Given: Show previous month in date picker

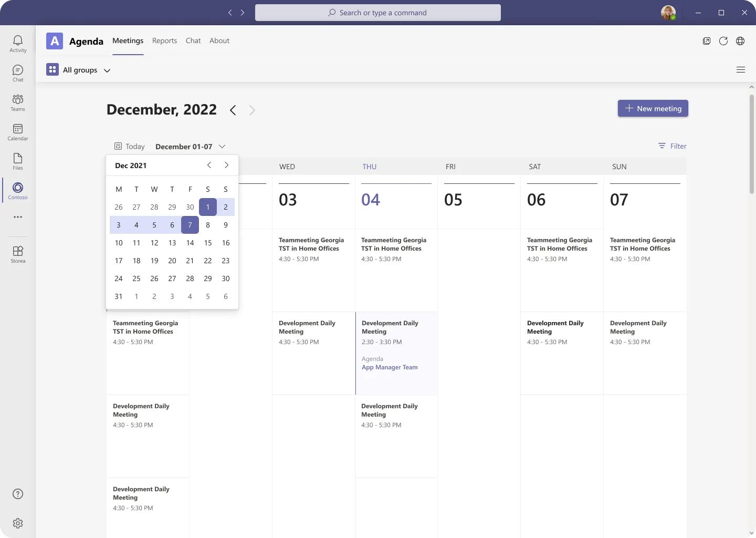Looking at the screenshot, I should tap(209, 165).
